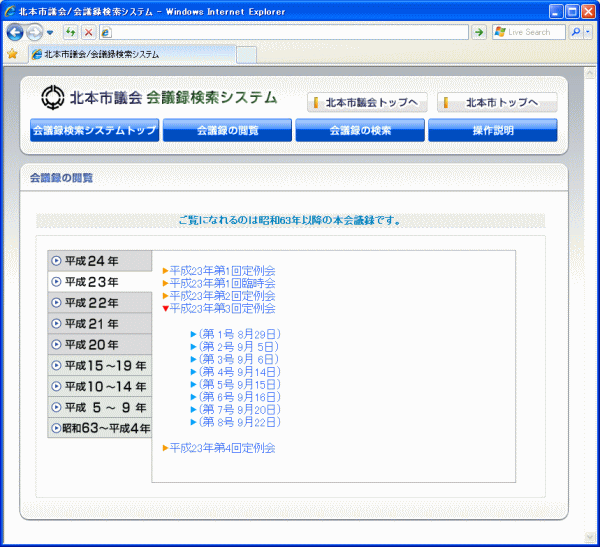Open (第4号 9月14日) minutes link

point(240,372)
